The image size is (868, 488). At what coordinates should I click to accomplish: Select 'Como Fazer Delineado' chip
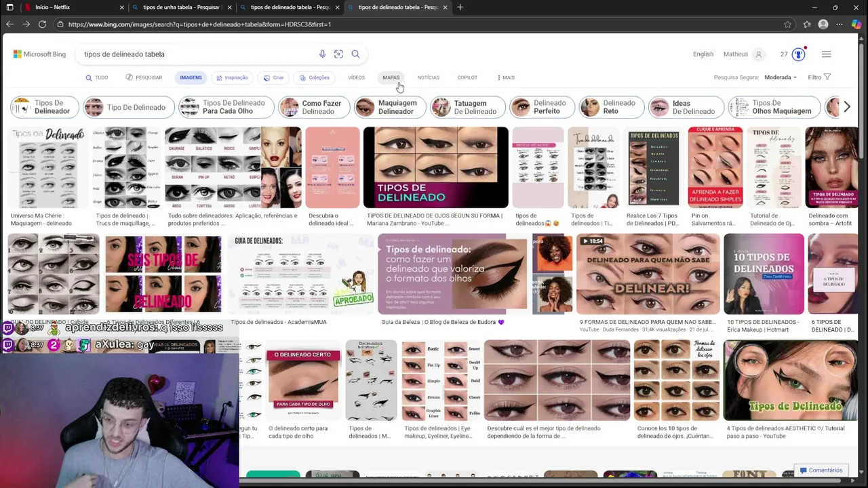[313, 107]
